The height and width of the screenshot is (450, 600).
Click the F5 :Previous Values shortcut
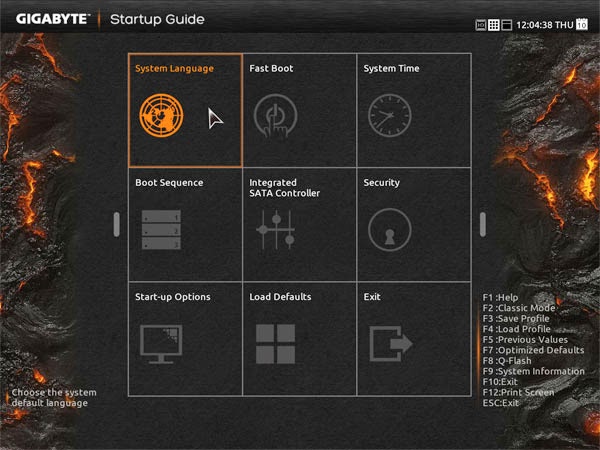(525, 339)
